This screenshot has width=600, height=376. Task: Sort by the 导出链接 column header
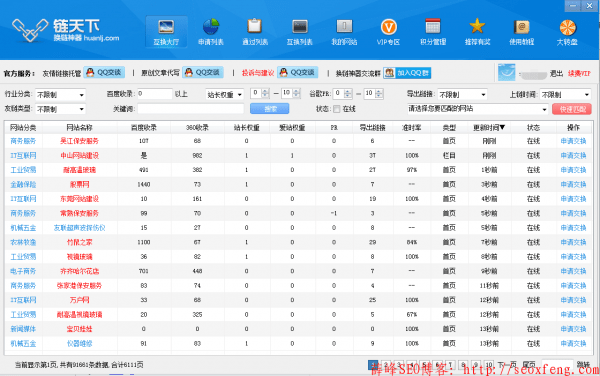click(372, 127)
